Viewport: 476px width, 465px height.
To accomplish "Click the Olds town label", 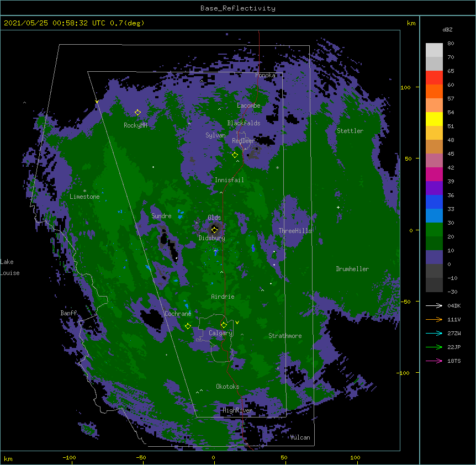I will pos(214,218).
